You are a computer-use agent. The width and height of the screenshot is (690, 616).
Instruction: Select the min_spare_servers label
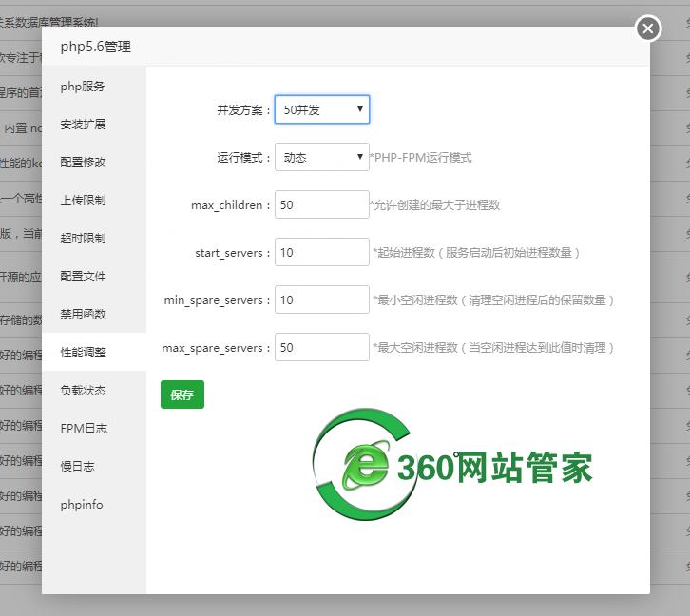[x=217, y=300]
